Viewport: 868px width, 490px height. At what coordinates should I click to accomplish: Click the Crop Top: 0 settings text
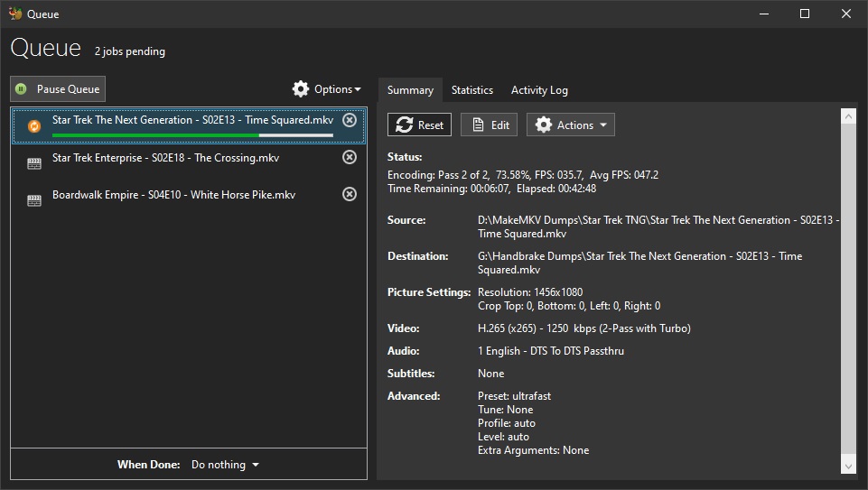569,306
